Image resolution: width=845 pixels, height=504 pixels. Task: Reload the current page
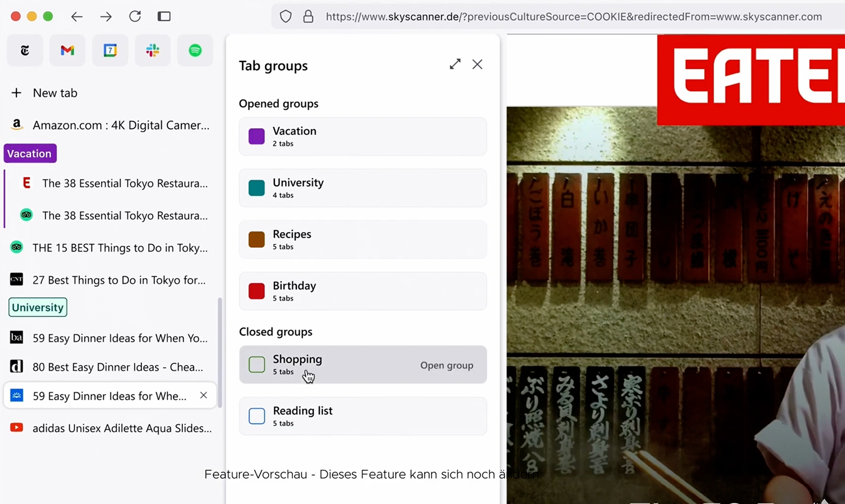click(x=135, y=16)
